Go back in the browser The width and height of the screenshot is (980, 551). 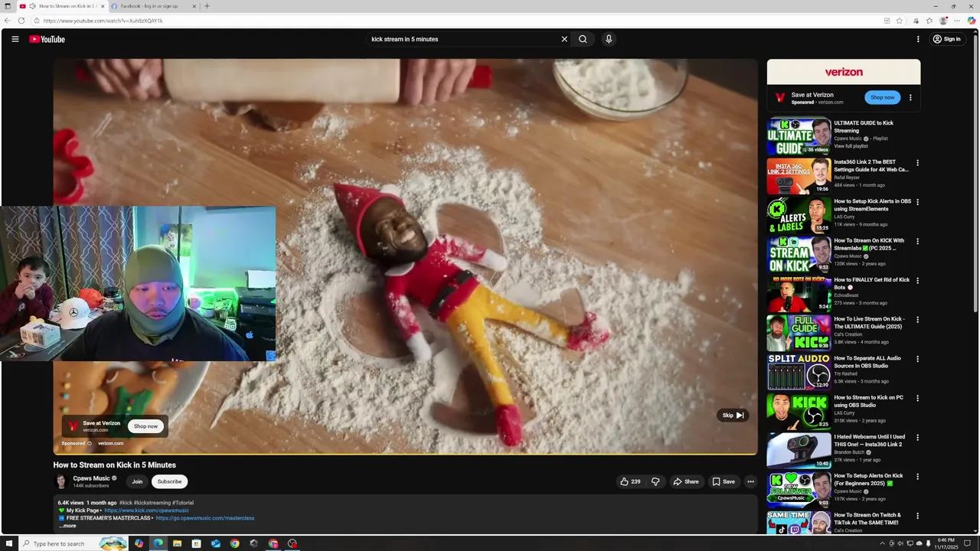(x=7, y=21)
